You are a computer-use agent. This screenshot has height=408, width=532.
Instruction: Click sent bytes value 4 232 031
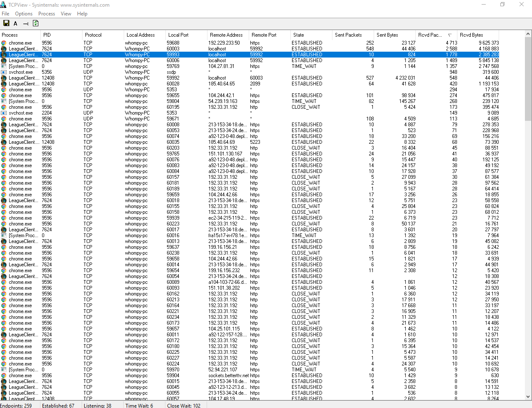[405, 78]
